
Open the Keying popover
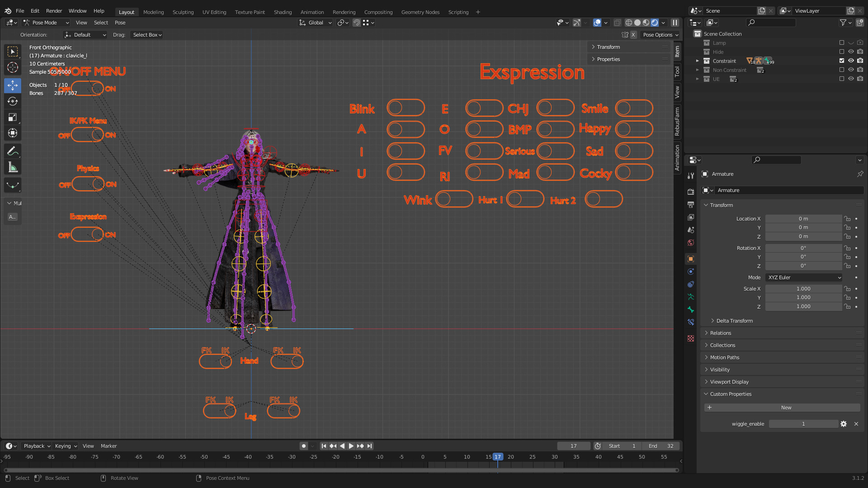(x=66, y=446)
